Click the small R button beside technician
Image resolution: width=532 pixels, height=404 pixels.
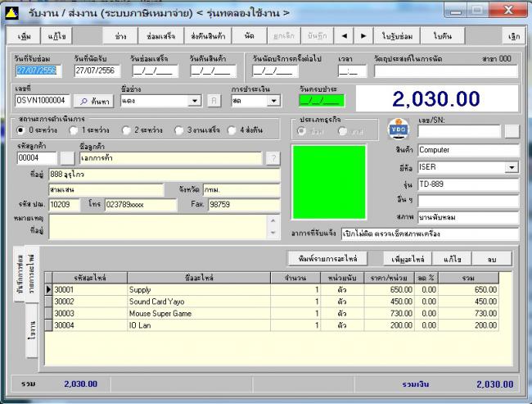click(214, 100)
